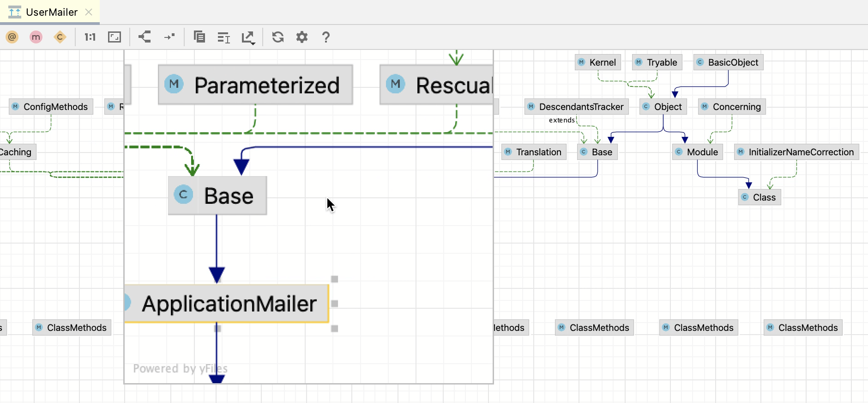This screenshot has width=868, height=403.
Task: Select the Parameterized module node
Action: 255,85
